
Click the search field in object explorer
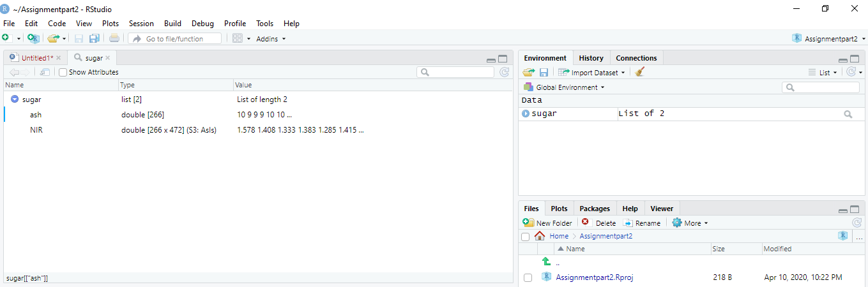(x=455, y=72)
